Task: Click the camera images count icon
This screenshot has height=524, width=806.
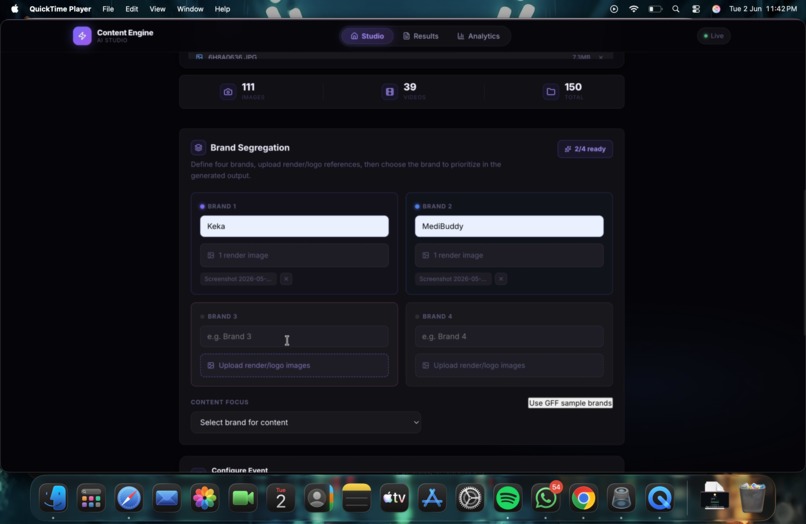Action: (228, 92)
